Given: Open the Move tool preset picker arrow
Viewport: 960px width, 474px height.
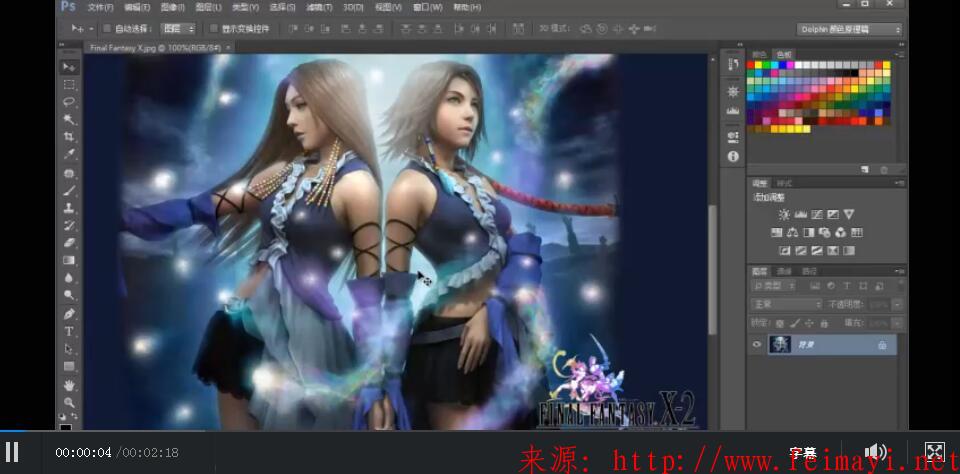Looking at the screenshot, I should click(92, 29).
